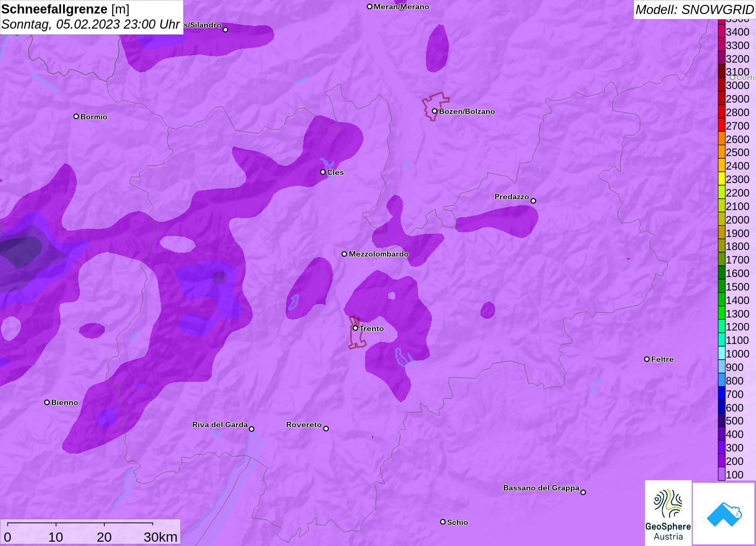Select the Feltre town label
The image size is (756, 546).
tap(663, 359)
